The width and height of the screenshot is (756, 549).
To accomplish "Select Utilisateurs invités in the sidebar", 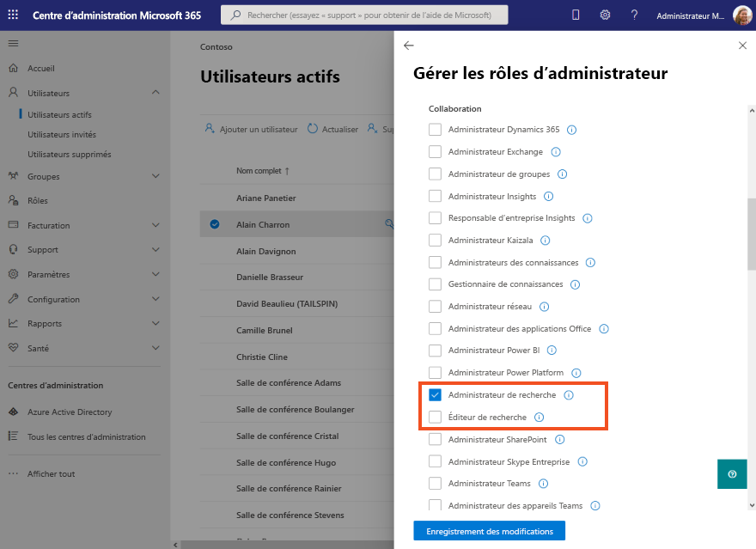I will coord(64,135).
